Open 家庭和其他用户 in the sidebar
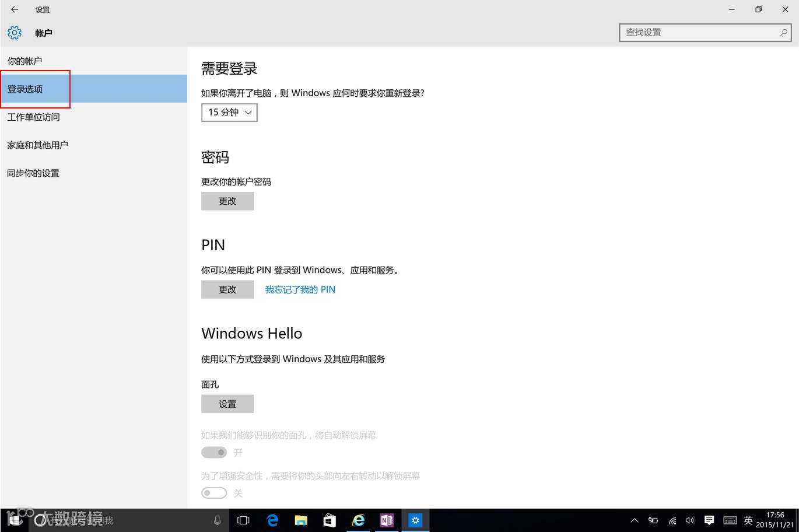The width and height of the screenshot is (799, 532). pos(94,145)
